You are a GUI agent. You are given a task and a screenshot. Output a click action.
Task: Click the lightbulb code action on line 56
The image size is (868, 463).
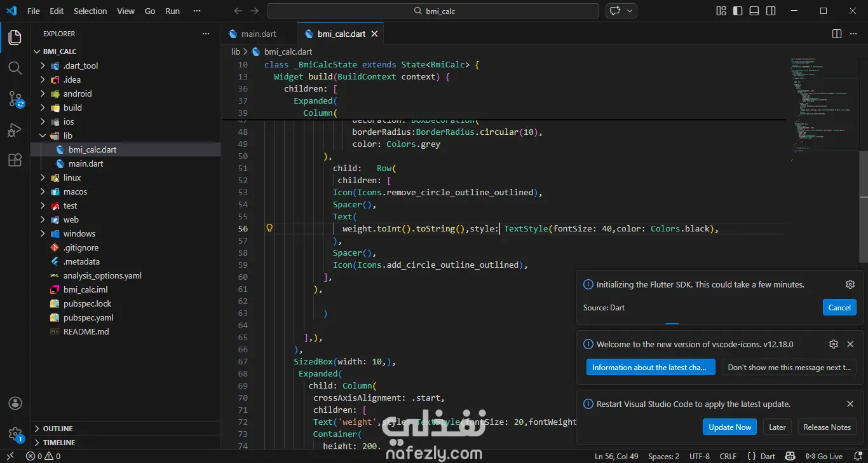coord(269,228)
